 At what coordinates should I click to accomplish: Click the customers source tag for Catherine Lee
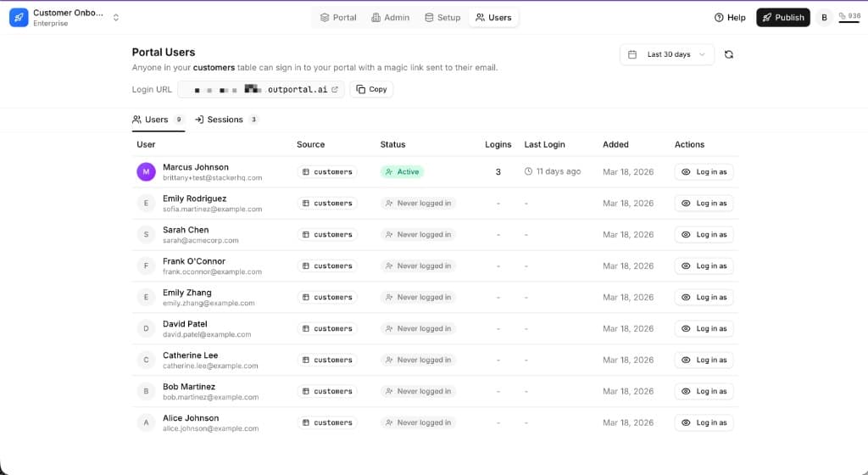coord(327,360)
